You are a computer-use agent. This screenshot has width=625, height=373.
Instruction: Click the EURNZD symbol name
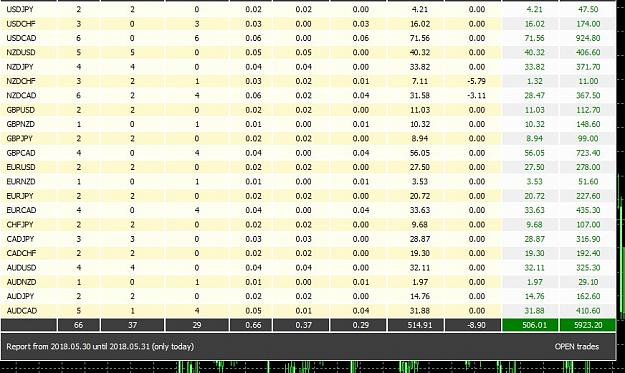coord(21,181)
